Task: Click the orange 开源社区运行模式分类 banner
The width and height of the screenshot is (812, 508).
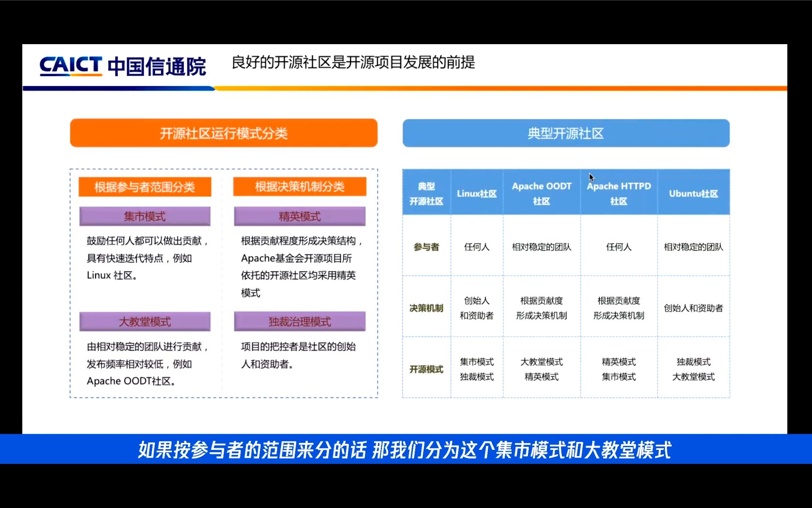Action: (224, 133)
